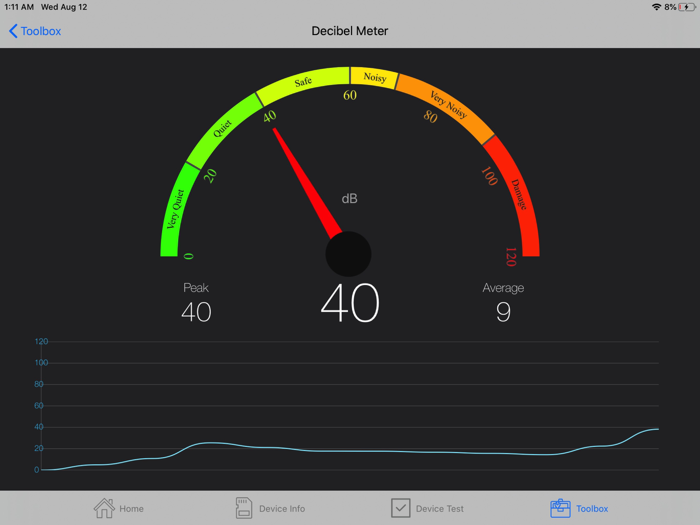Select the Toolbox tab label
Image resolution: width=700 pixels, height=525 pixels.
592,508
